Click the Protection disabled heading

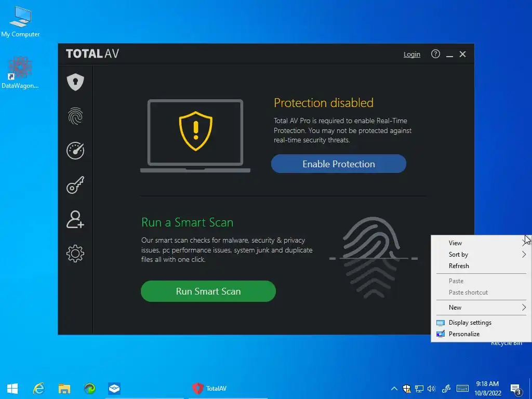point(324,102)
